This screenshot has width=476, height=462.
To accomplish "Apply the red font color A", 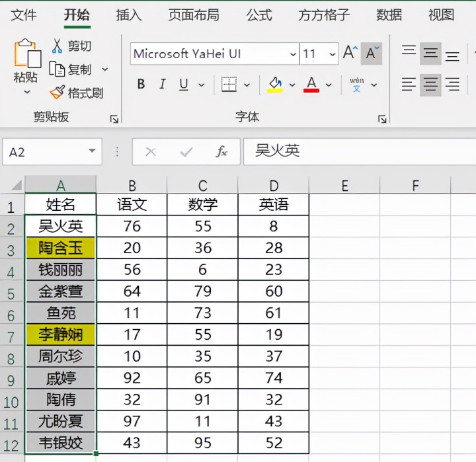I will (x=311, y=85).
